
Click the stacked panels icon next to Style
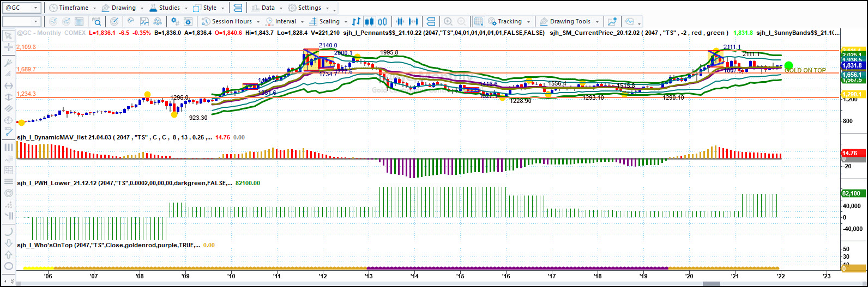pos(238,8)
